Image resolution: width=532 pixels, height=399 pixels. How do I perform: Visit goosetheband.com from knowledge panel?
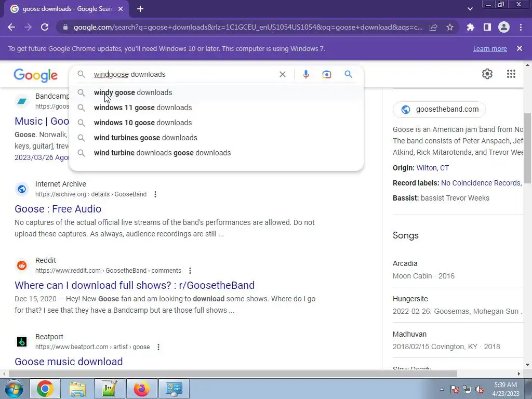pyautogui.click(x=439, y=110)
